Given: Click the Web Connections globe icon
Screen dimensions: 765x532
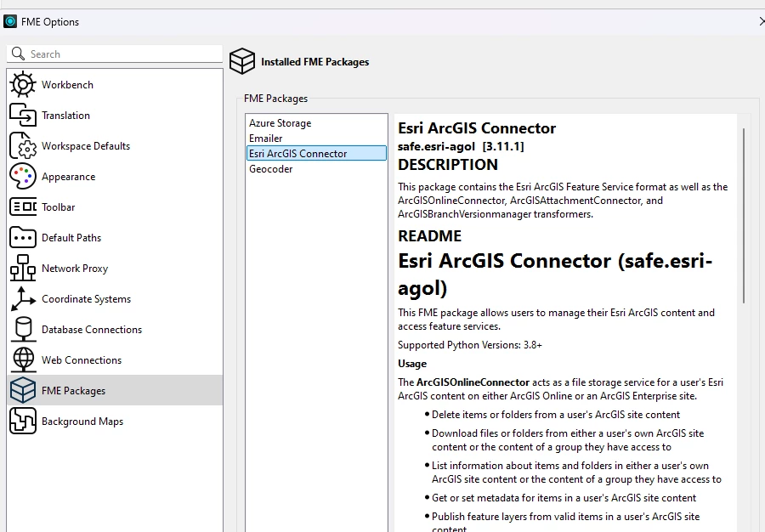Looking at the screenshot, I should (22, 359).
